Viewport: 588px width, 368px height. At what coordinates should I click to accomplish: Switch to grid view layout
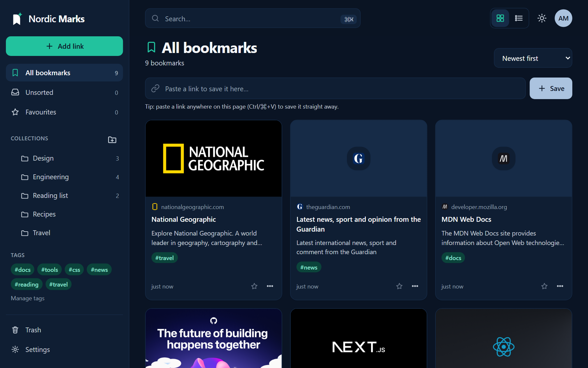[500, 18]
